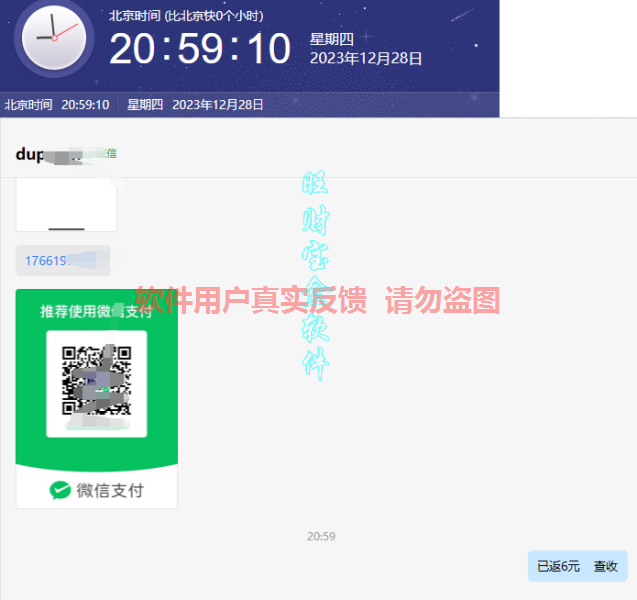
Task: Click the "已返6元 查收" message bubble
Action: click(577, 566)
